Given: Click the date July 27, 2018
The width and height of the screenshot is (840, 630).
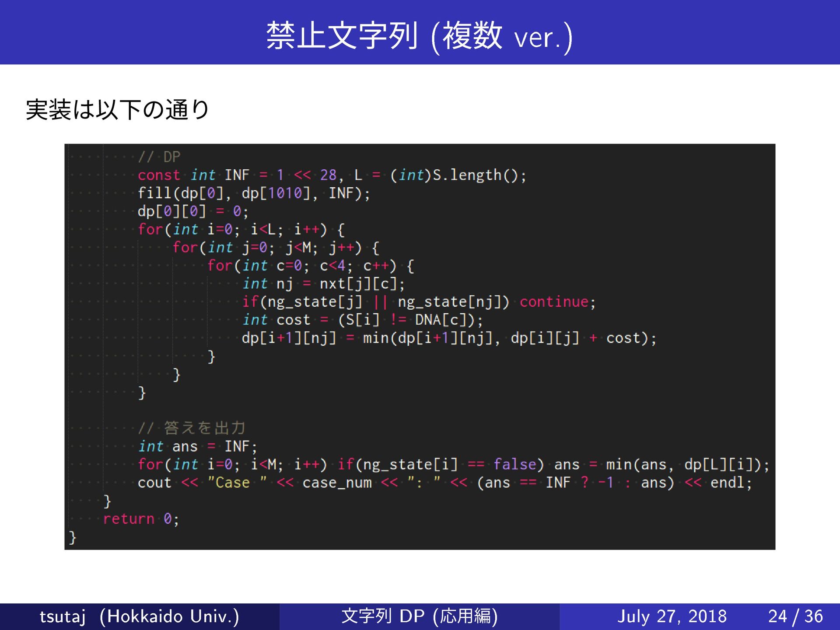Looking at the screenshot, I should point(672,616).
